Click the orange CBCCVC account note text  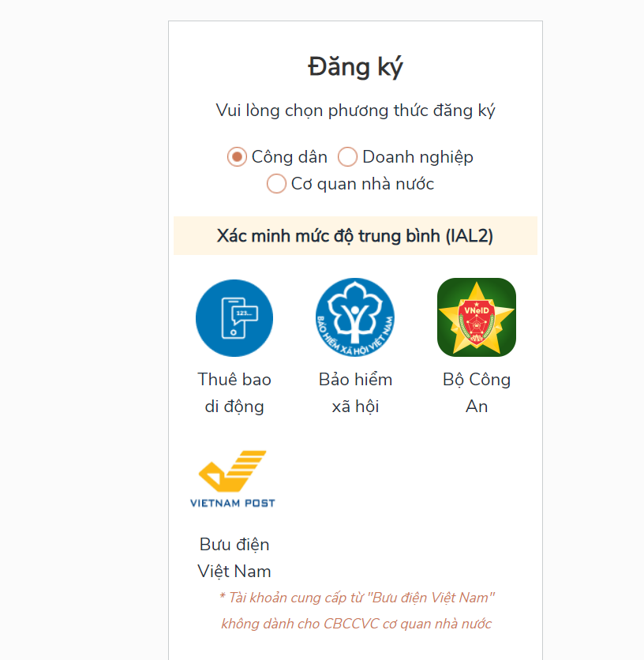[356, 610]
